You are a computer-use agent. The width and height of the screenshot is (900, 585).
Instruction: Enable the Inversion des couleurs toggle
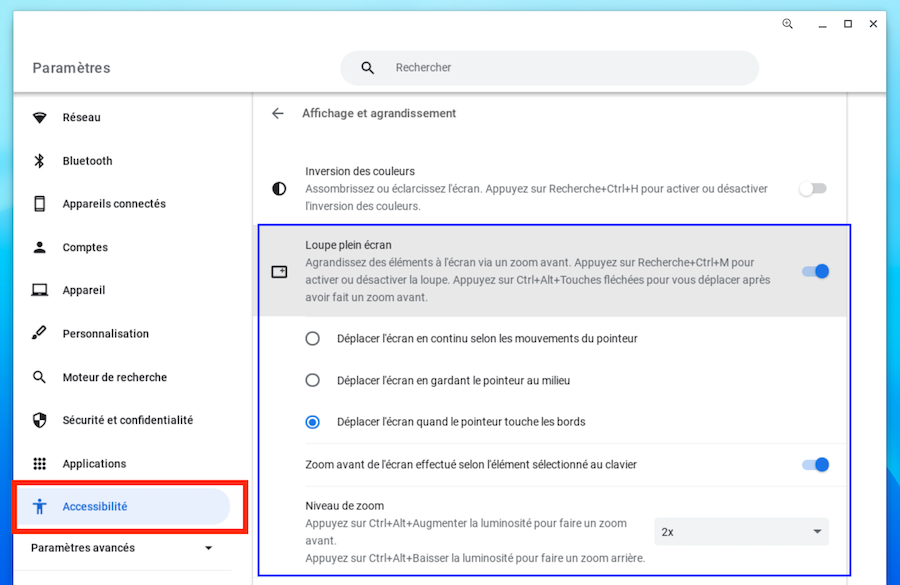[813, 188]
